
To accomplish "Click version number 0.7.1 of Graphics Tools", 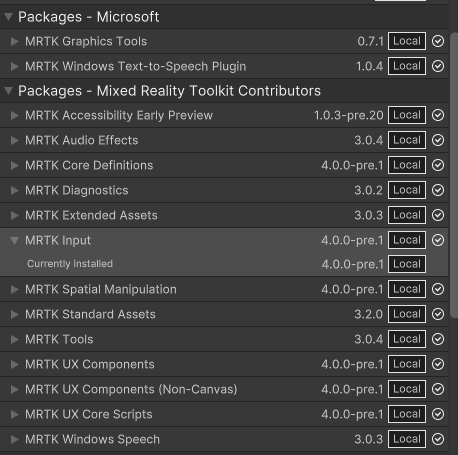I will coord(370,41).
